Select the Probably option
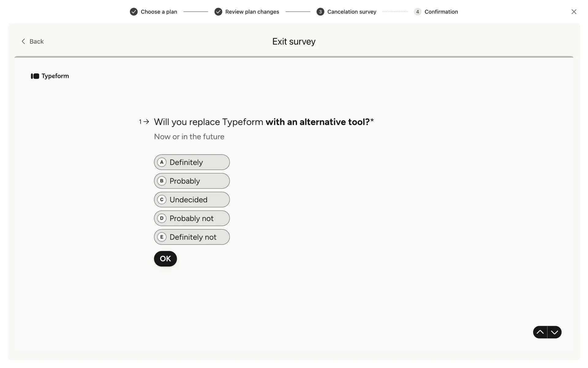588x368 pixels. (192, 181)
